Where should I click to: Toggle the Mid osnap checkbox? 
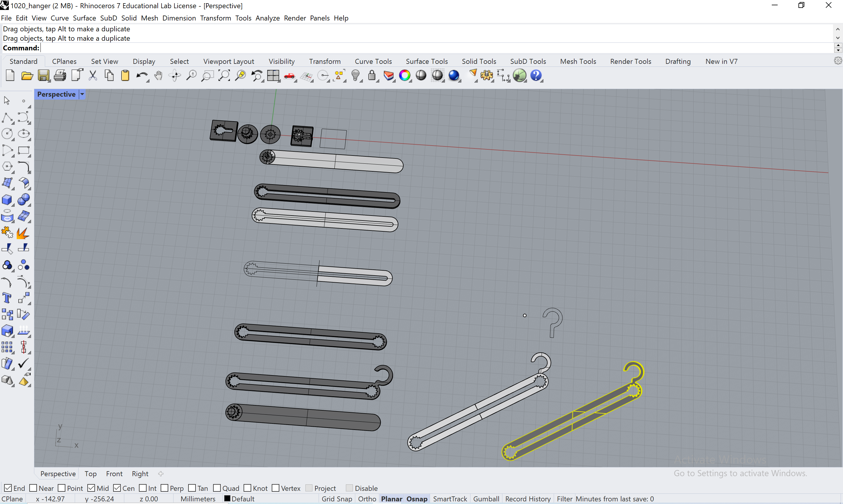tap(91, 488)
